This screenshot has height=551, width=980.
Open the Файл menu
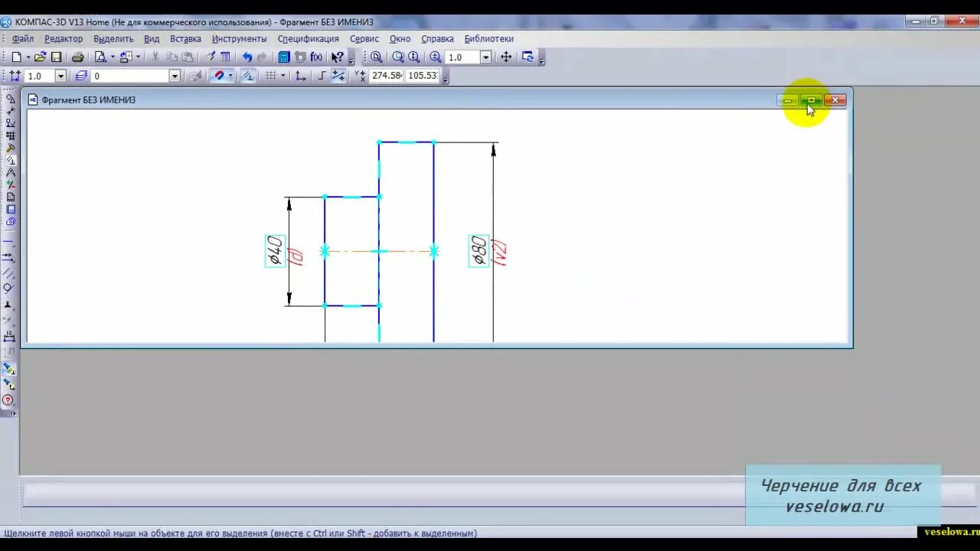[x=23, y=38]
